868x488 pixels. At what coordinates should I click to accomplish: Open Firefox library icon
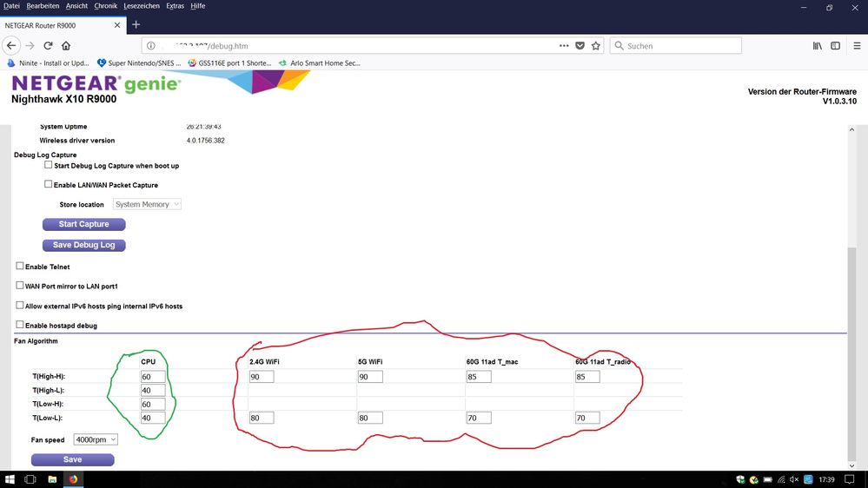[817, 46]
